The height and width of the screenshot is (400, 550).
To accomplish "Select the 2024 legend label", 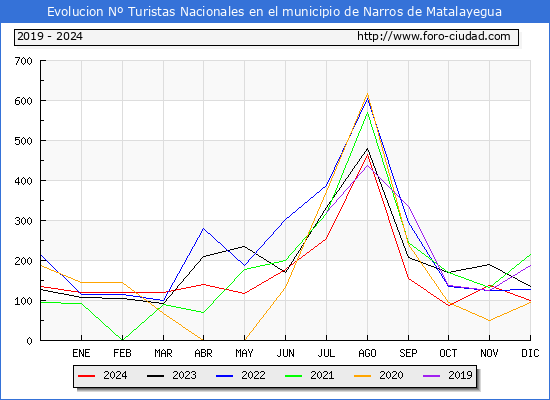I will [115, 375].
